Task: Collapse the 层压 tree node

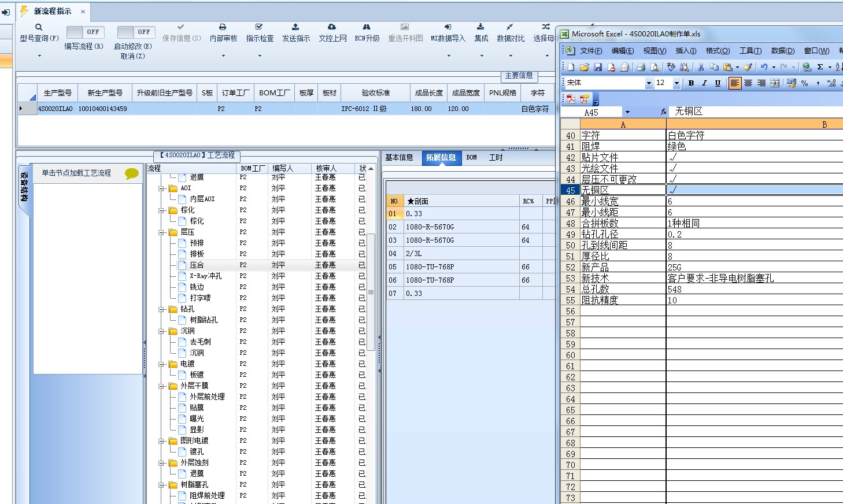Action: 162,232
